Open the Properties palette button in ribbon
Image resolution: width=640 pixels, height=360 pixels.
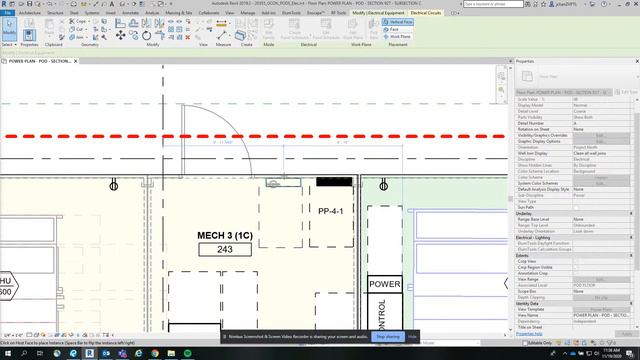click(x=29, y=35)
